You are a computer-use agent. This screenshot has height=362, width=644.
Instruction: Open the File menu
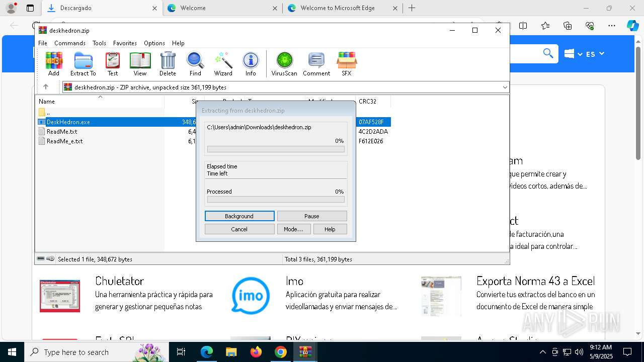pos(43,43)
